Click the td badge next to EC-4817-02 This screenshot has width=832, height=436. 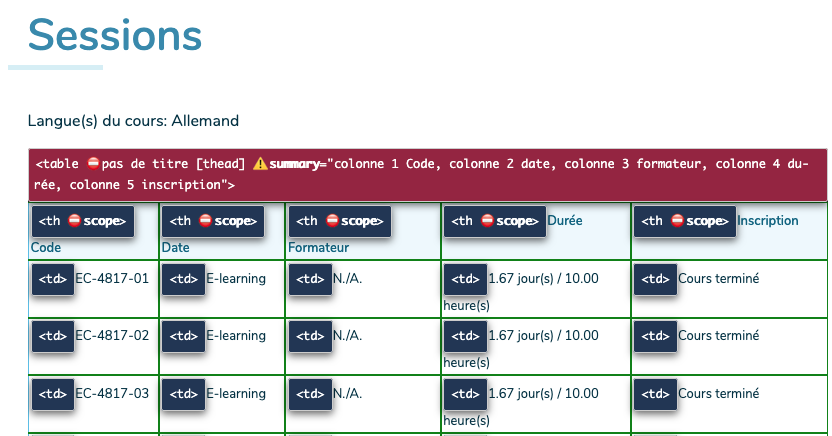tap(53, 336)
